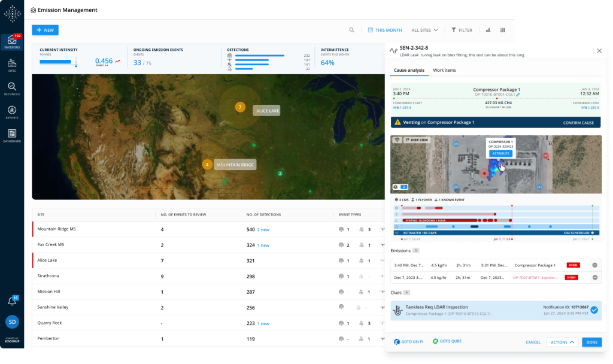
Task: Open the Sites section in sidebar
Action: 12,65
